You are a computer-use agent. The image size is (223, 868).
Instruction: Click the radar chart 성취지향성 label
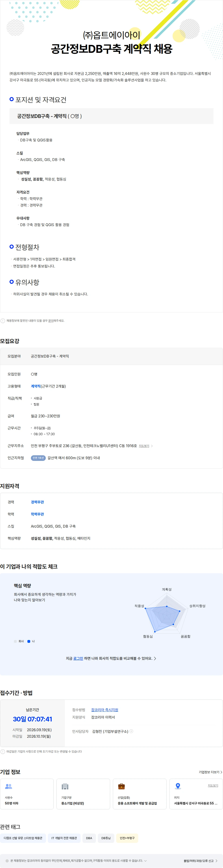click(x=197, y=606)
